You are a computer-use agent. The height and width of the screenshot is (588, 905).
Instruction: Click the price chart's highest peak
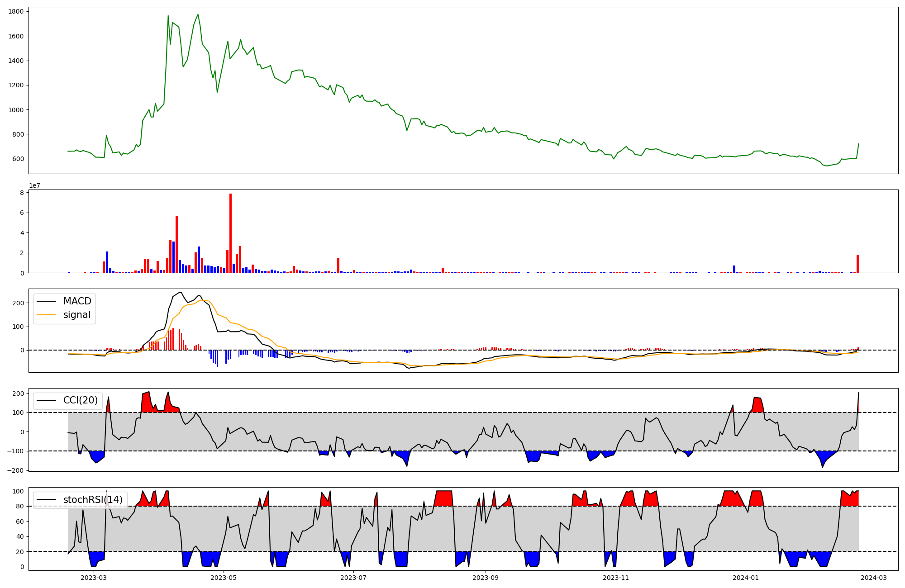pos(198,14)
